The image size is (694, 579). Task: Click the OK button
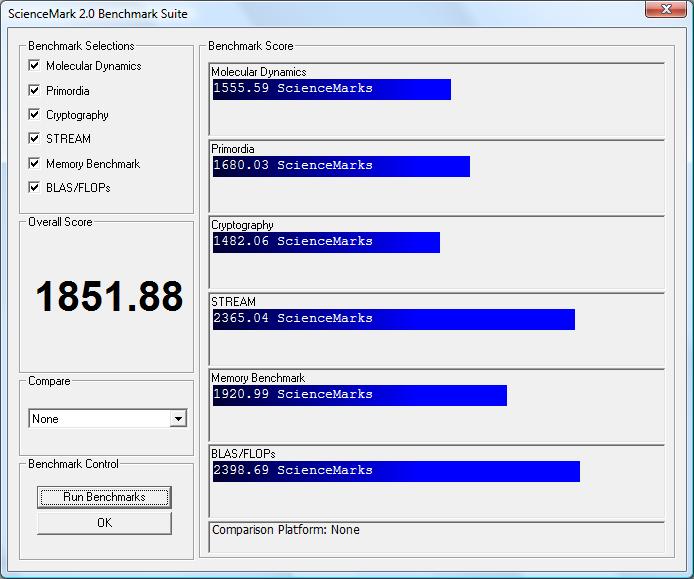pyautogui.click(x=104, y=523)
